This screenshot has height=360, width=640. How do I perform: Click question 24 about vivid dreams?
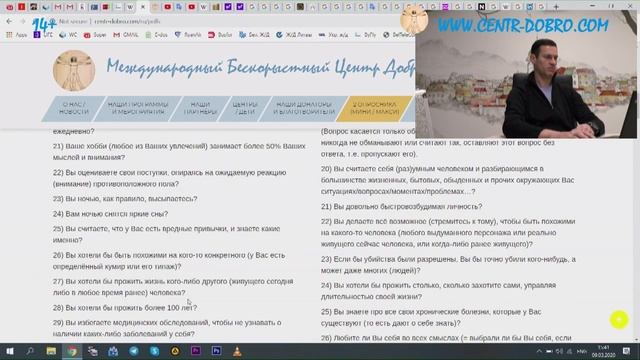(110, 214)
